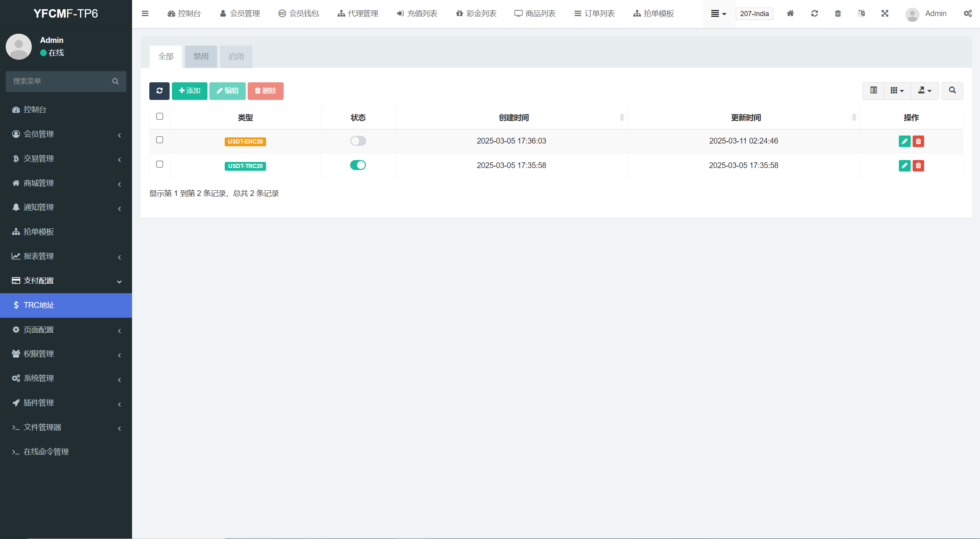Check the select-all header checkbox
980x539 pixels.
pyautogui.click(x=160, y=116)
